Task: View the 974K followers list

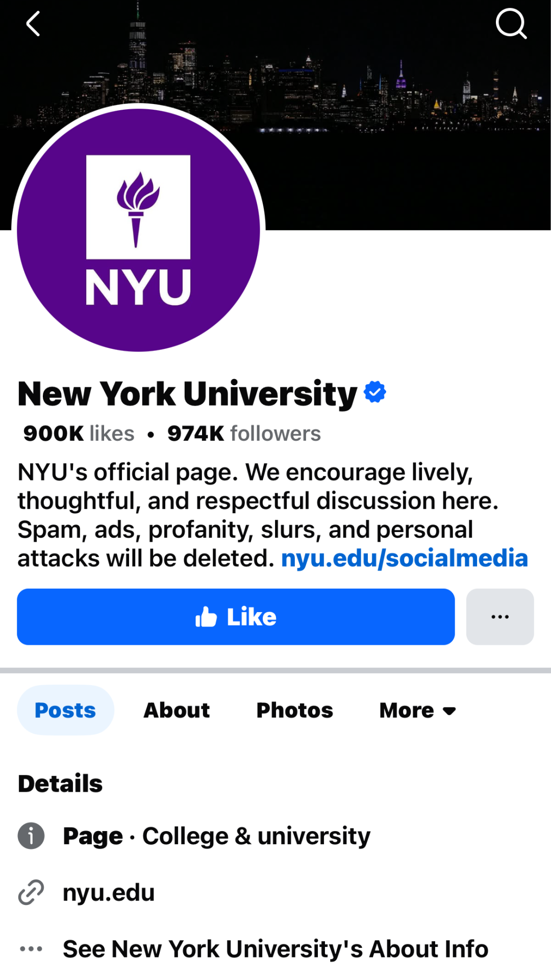Action: tap(244, 434)
